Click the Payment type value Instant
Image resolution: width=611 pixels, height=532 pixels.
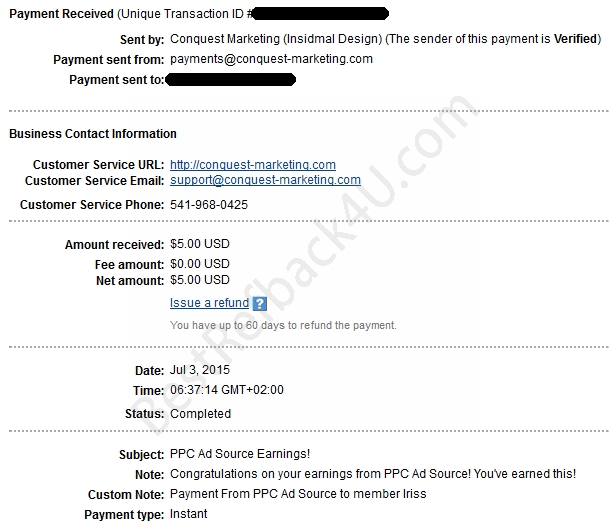[x=189, y=514]
